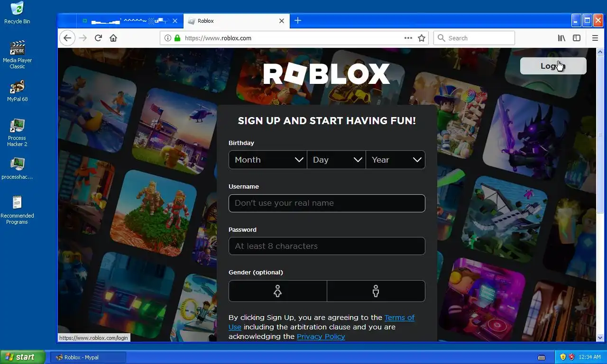Viewport: 607px width, 364px height.
Task: Select Recommended Programs desktop file
Action: point(17,210)
